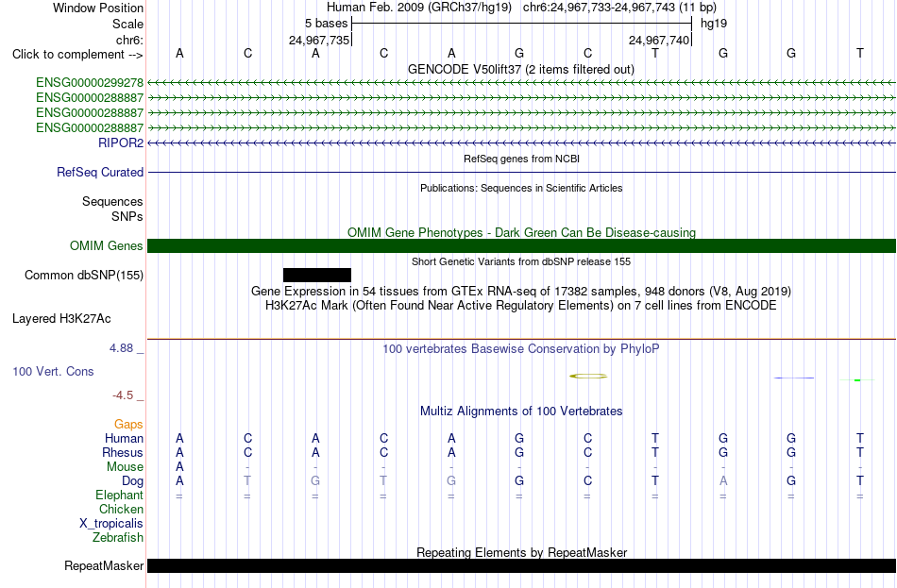Click the -4.5 PhyloP lower scale value
The image size is (897, 588).
123,395
